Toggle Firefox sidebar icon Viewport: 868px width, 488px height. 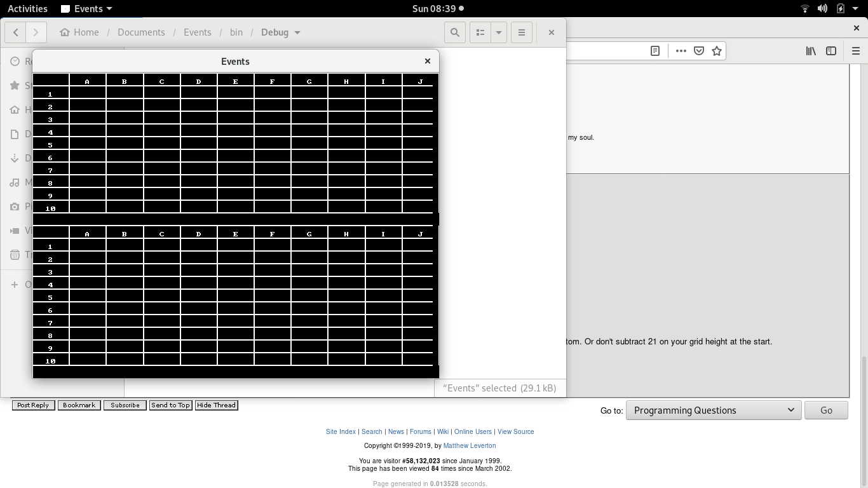coord(831,51)
